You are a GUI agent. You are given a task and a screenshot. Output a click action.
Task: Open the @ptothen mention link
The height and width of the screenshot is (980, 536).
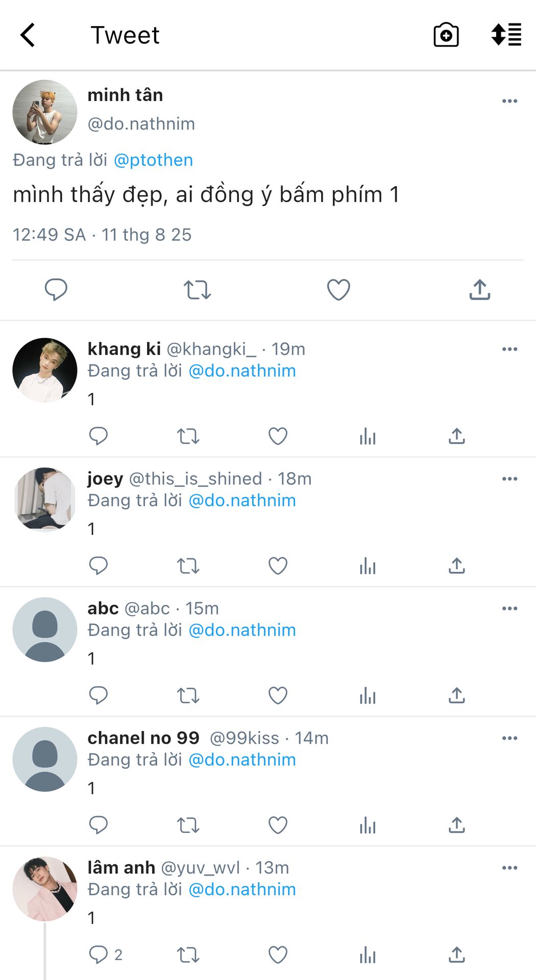[x=153, y=160]
